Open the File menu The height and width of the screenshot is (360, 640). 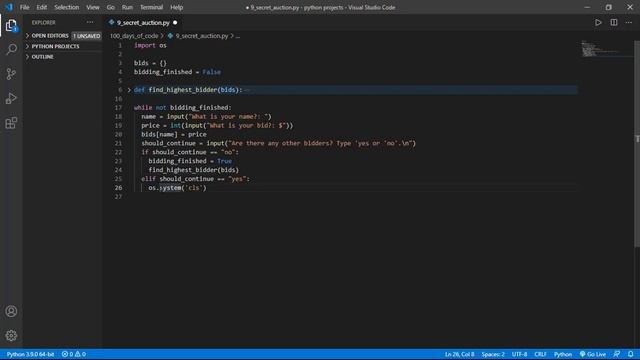[24, 7]
